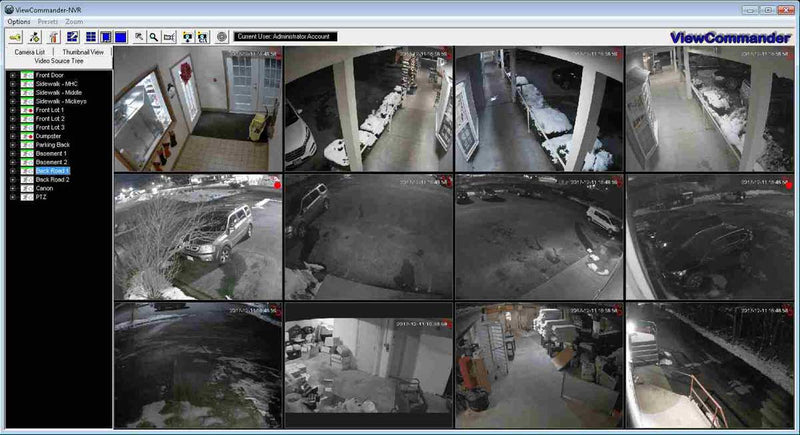Click the Front Door indoor camera feed
Viewport: 800px width, 435px height.
198,109
